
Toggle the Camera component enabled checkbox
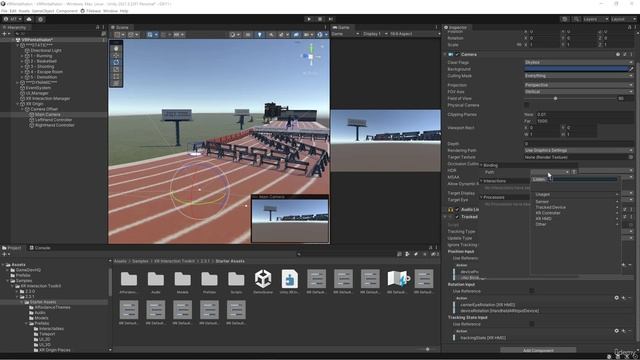point(457,54)
